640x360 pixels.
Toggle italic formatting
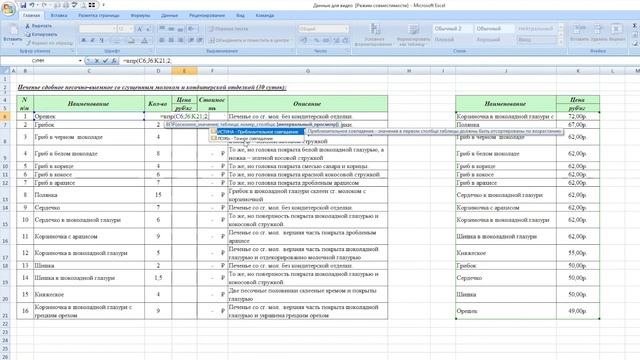93,40
